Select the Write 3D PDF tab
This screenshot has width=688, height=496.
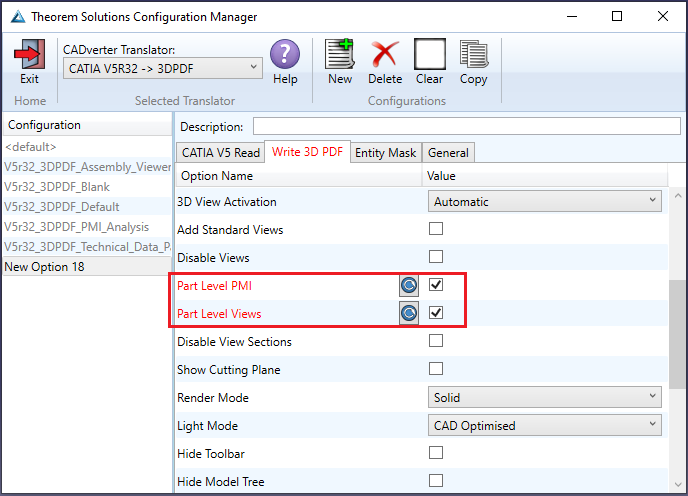[307, 152]
